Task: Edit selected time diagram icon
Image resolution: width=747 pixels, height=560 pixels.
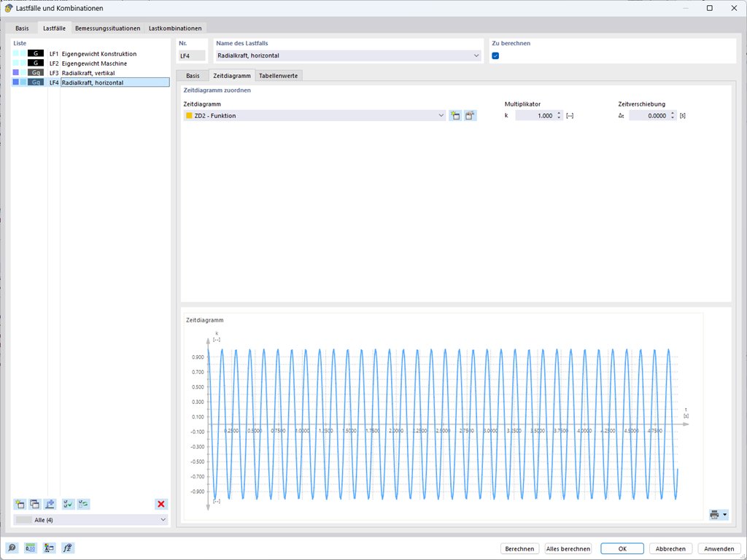Action: [471, 116]
